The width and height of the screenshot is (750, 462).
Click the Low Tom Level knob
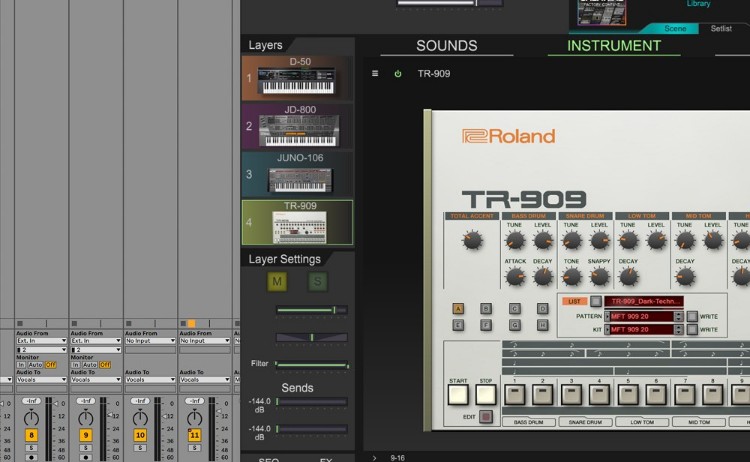(656, 241)
